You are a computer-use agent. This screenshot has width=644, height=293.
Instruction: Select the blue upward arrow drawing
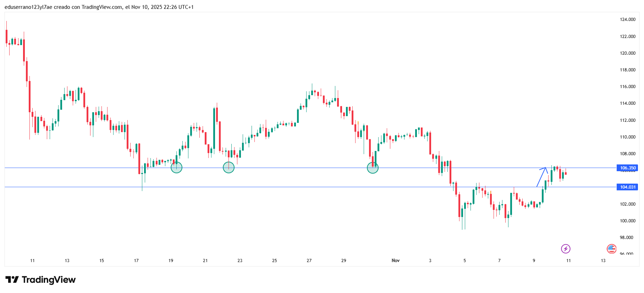pyautogui.click(x=542, y=176)
